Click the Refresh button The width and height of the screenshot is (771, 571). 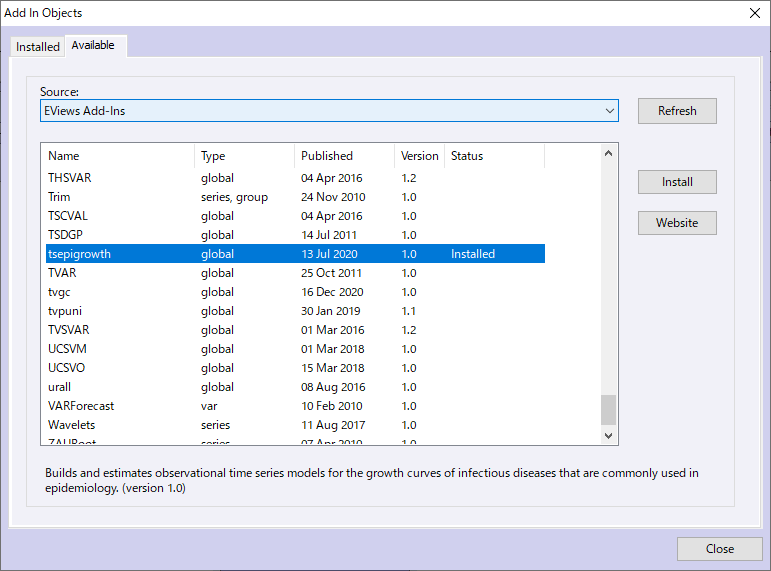pyautogui.click(x=677, y=111)
